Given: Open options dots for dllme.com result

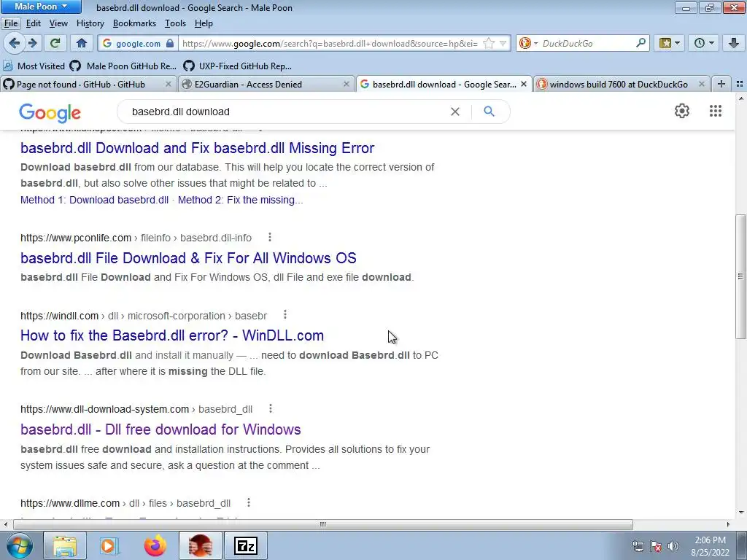Looking at the screenshot, I should point(248,502).
